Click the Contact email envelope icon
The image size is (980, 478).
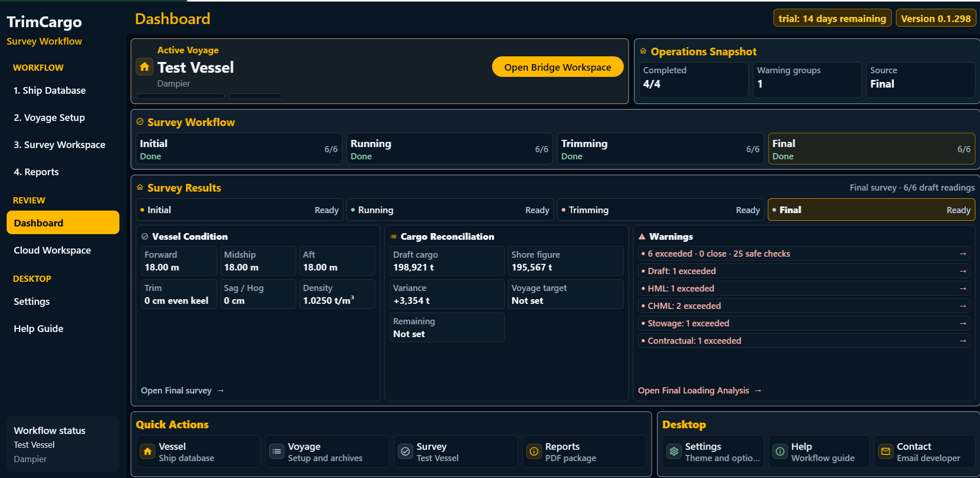click(x=886, y=451)
